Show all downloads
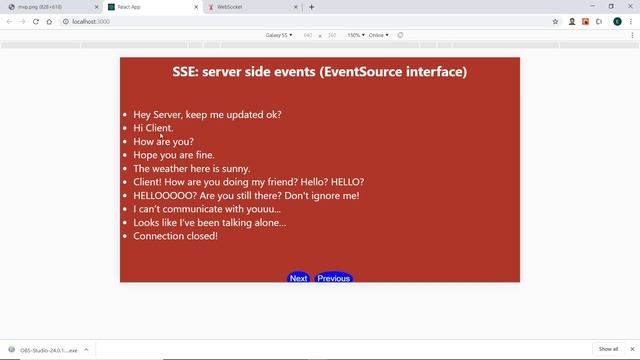 pyautogui.click(x=608, y=349)
